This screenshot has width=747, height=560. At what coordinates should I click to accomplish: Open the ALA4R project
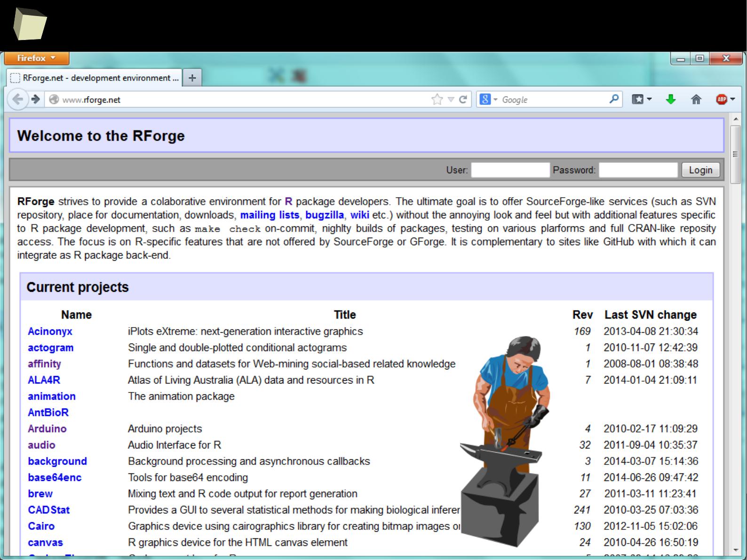click(44, 380)
